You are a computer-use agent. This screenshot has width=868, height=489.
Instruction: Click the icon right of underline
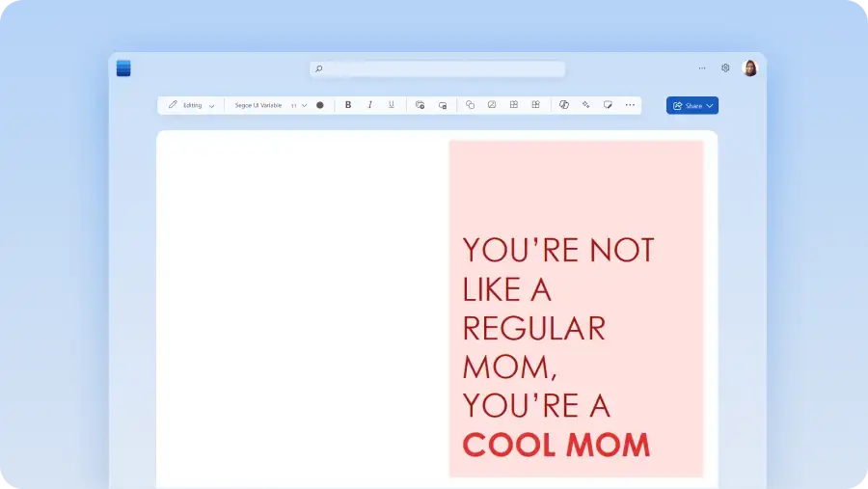pyautogui.click(x=420, y=105)
